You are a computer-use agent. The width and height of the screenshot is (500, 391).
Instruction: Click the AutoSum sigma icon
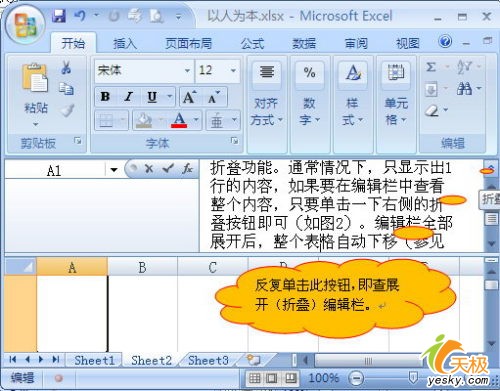(x=431, y=67)
